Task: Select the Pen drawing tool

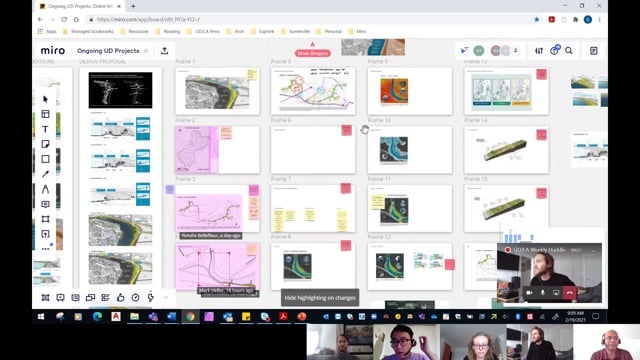Action: [x=45, y=189]
